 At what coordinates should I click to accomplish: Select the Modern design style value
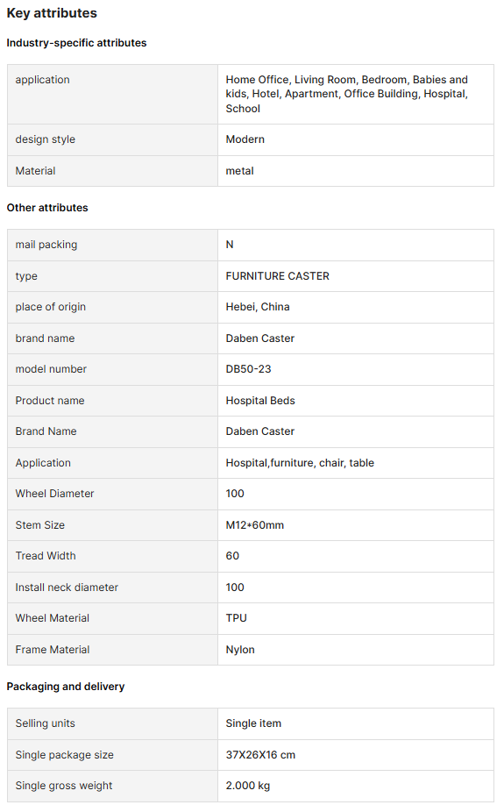245,139
